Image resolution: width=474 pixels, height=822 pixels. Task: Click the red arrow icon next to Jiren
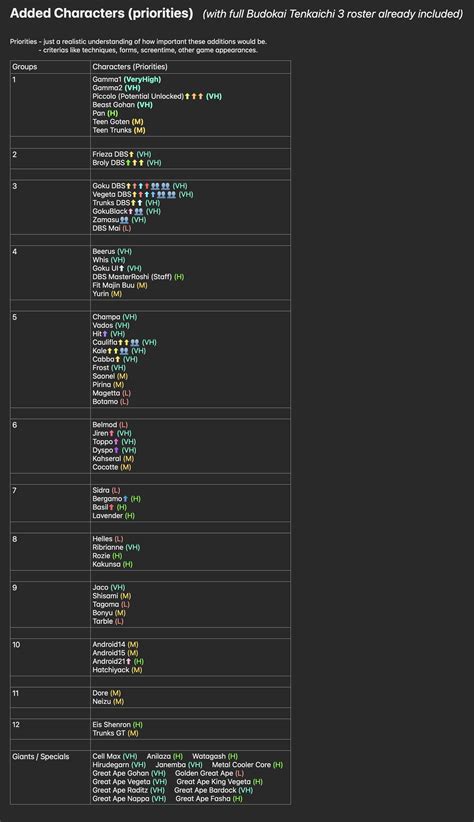[x=111, y=434]
